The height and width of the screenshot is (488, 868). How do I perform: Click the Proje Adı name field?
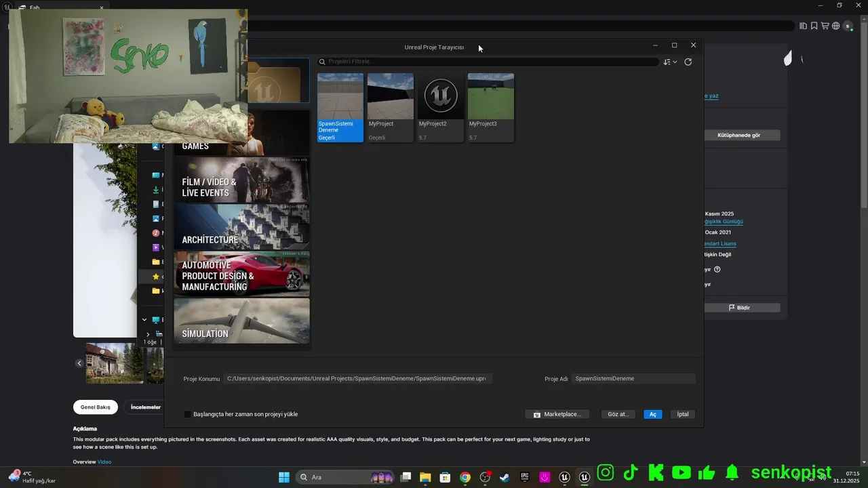coord(633,379)
